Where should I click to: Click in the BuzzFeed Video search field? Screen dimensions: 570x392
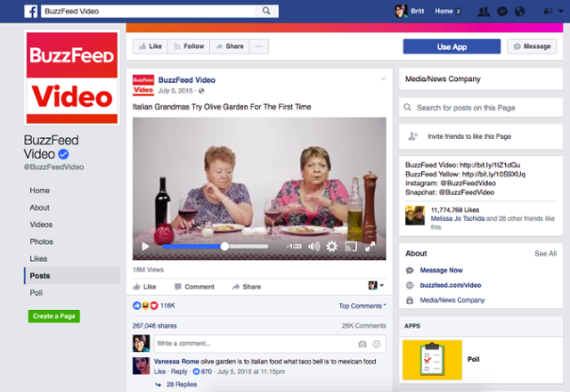(x=148, y=12)
